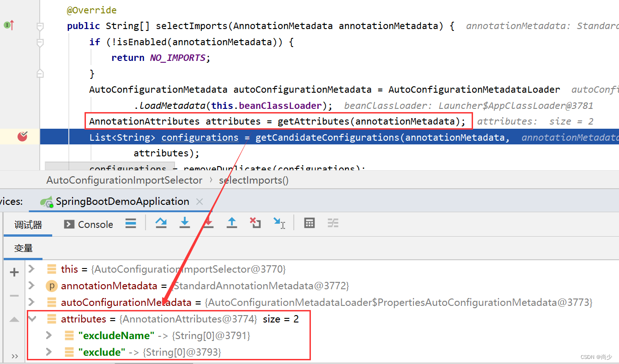This screenshot has width=619, height=364.
Task: Toggle the breakpoint on the getCandidateConfigurations line
Action: (x=22, y=137)
